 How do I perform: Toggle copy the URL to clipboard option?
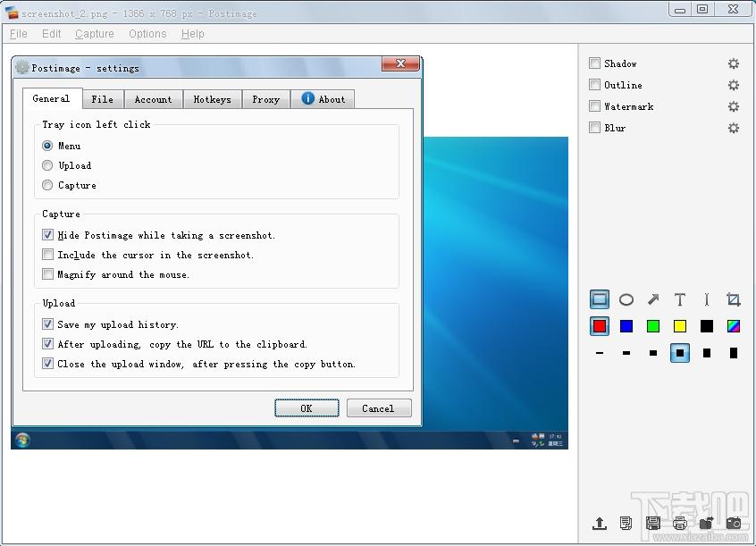(x=47, y=344)
